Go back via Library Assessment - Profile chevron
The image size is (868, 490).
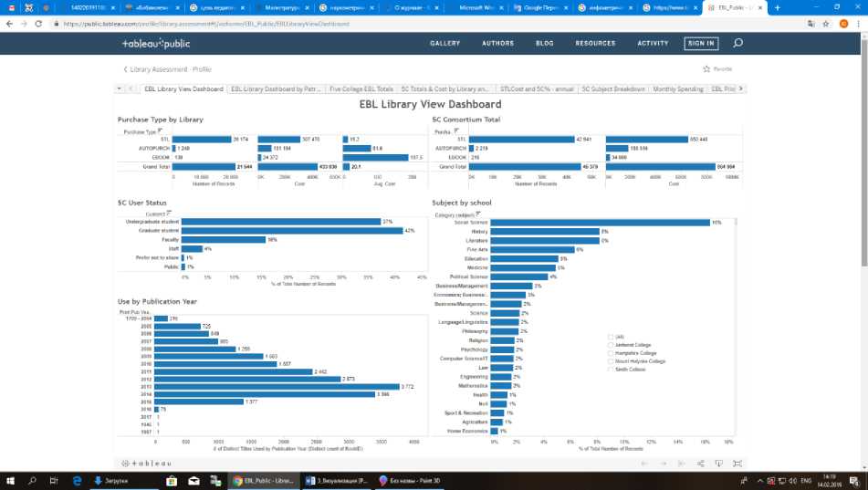pyautogui.click(x=125, y=69)
